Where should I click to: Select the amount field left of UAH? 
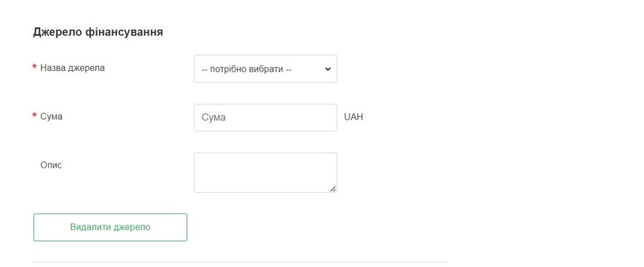(265, 117)
